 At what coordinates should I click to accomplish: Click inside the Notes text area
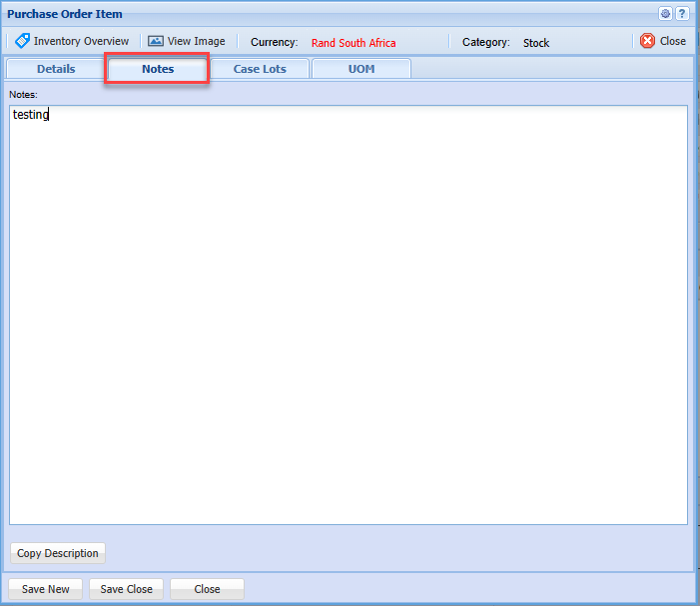pos(349,315)
